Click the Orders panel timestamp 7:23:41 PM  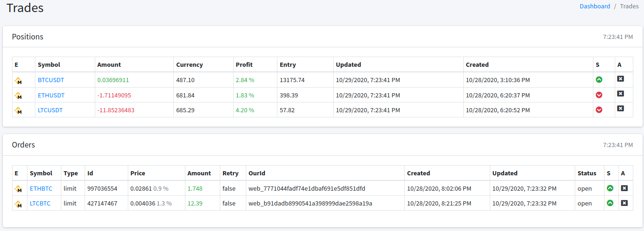click(618, 145)
